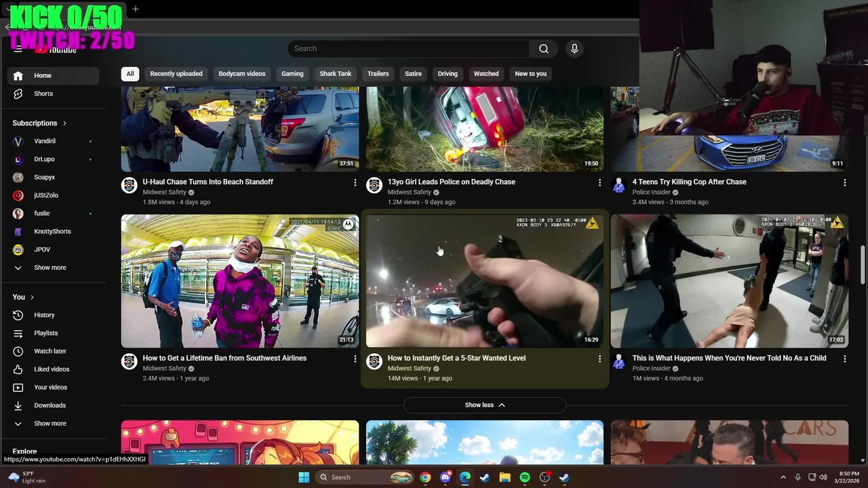Start voice search with the microphone icon

tap(574, 49)
